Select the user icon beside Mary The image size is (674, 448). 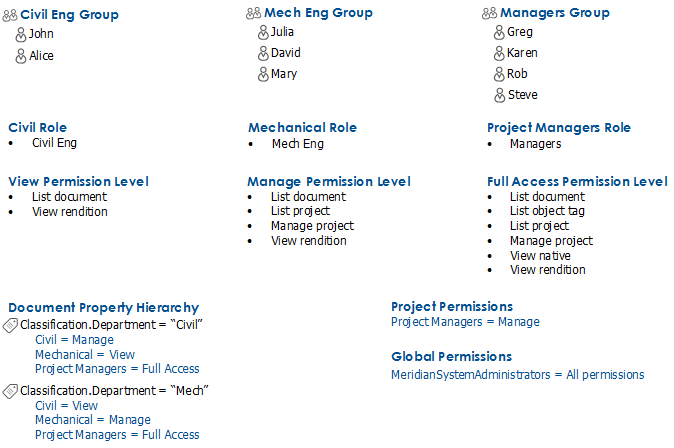[x=263, y=74]
